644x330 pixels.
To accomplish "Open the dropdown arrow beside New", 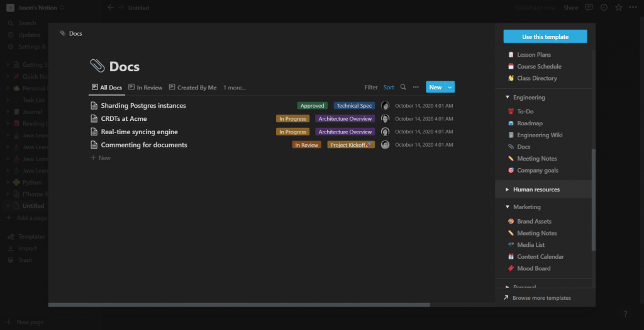I will point(450,88).
